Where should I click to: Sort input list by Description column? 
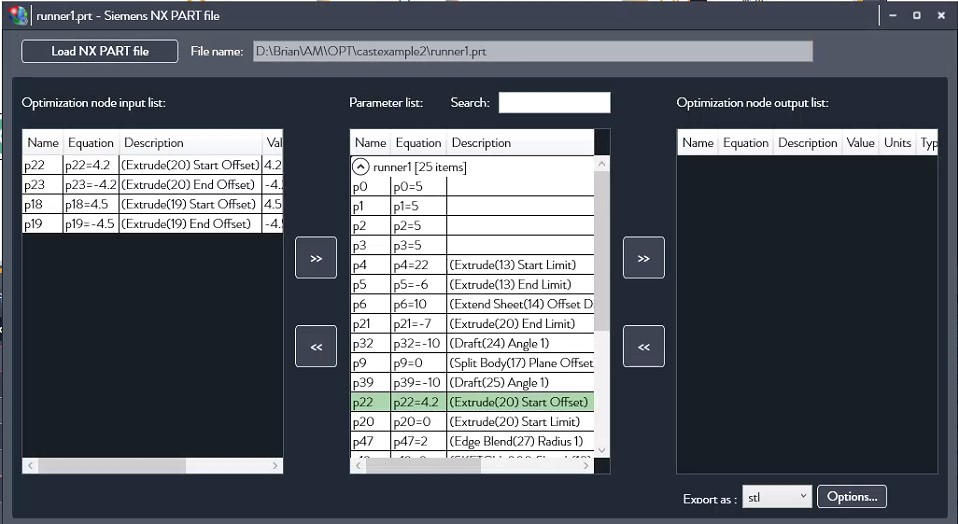click(190, 142)
